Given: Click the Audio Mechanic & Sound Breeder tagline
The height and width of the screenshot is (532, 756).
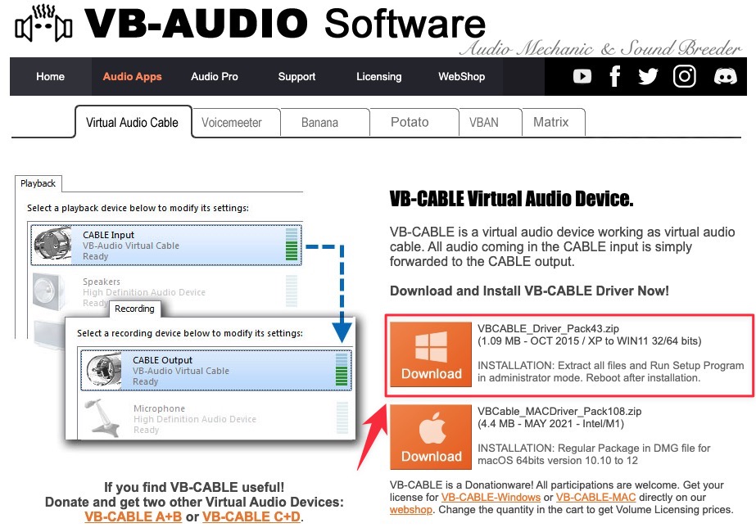Looking at the screenshot, I should pyautogui.click(x=600, y=48).
